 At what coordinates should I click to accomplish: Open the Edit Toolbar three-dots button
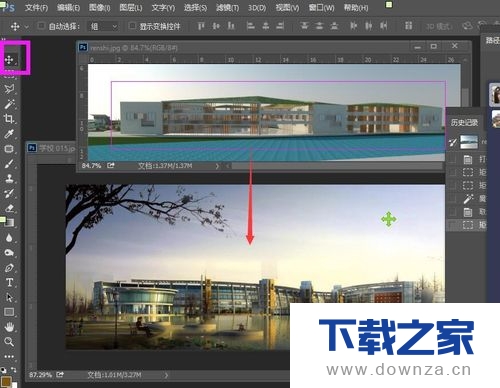click(9, 356)
